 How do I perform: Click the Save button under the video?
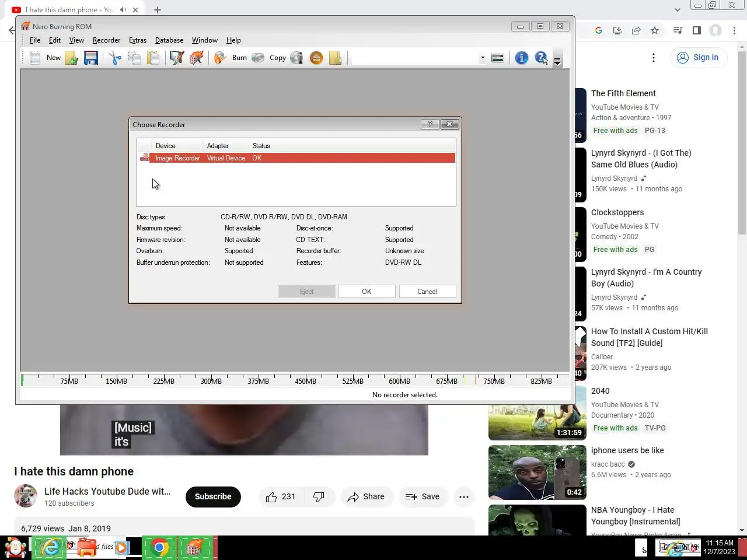423,497
